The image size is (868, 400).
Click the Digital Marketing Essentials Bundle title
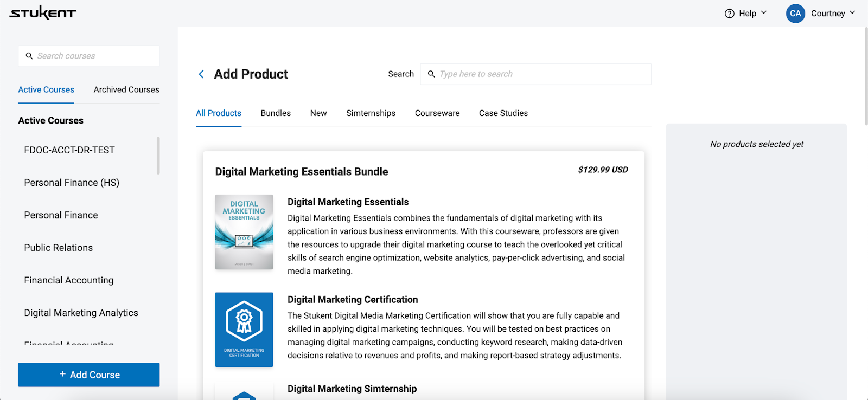(x=302, y=172)
